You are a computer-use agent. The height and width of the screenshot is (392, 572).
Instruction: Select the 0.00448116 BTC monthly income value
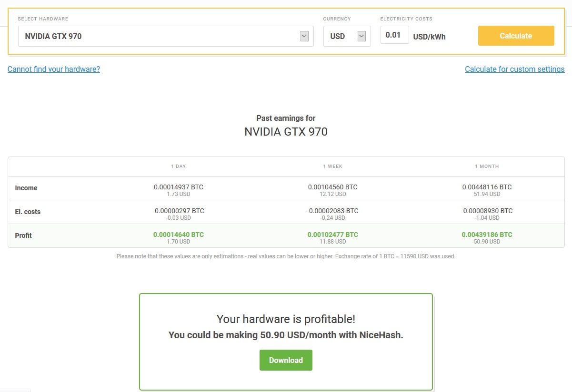click(487, 187)
